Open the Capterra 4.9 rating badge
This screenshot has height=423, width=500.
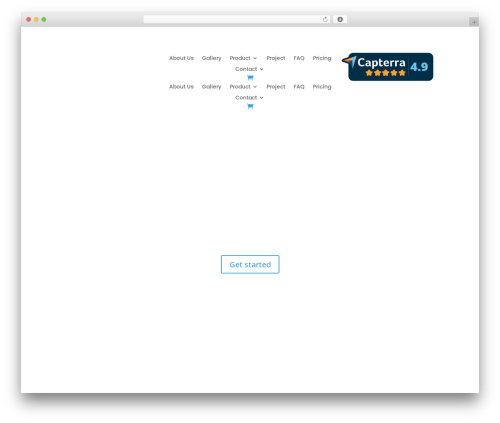tap(388, 67)
